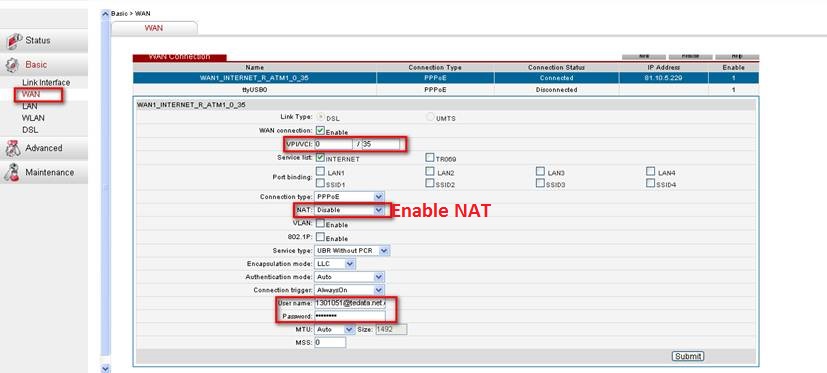The height and width of the screenshot is (373, 827).
Task: Open the Encapsulation mode dropdown
Action: click(334, 263)
